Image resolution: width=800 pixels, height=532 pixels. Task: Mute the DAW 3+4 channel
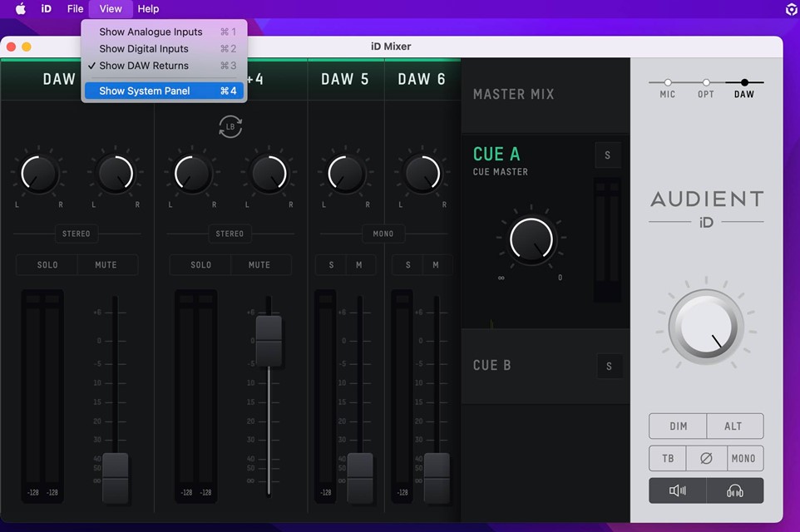(x=259, y=264)
